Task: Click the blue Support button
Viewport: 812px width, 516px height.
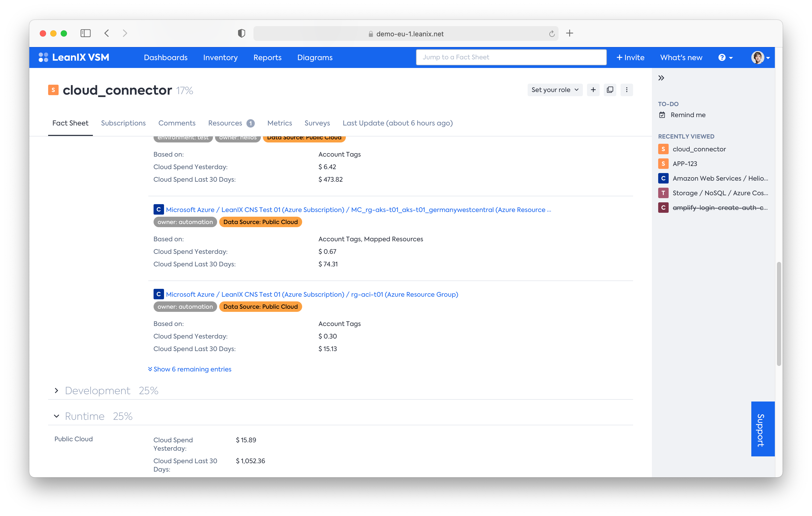Action: (x=763, y=429)
